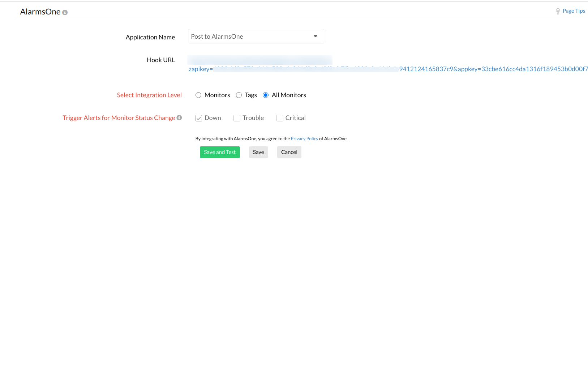This screenshot has width=588, height=365.
Task: Click the Select Integration Level label
Action: pos(149,95)
